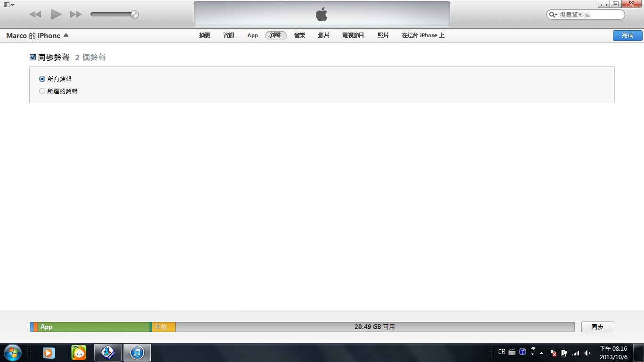Open the 照片 tab
Screen dimensions: 644x362
coord(383,35)
